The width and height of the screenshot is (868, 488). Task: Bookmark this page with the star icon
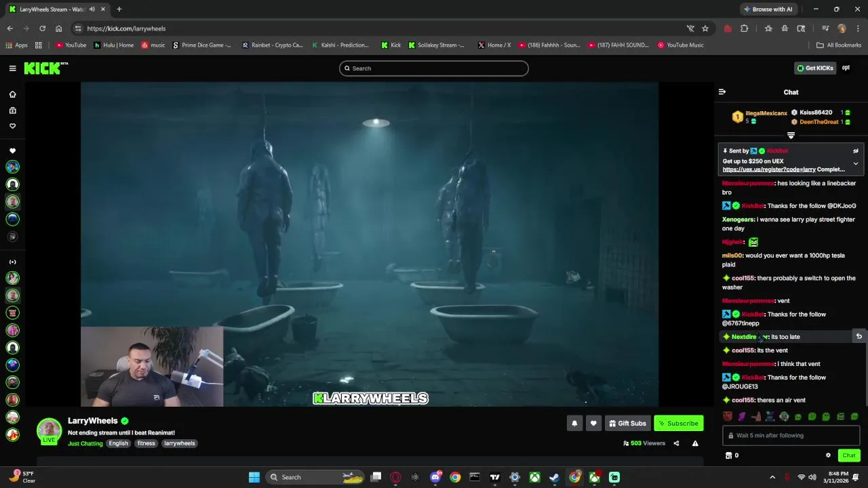(x=705, y=28)
